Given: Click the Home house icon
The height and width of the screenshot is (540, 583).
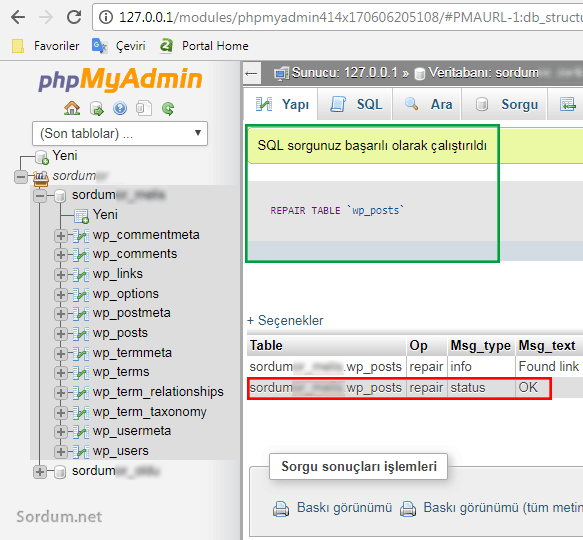Looking at the screenshot, I should pyautogui.click(x=72, y=108).
